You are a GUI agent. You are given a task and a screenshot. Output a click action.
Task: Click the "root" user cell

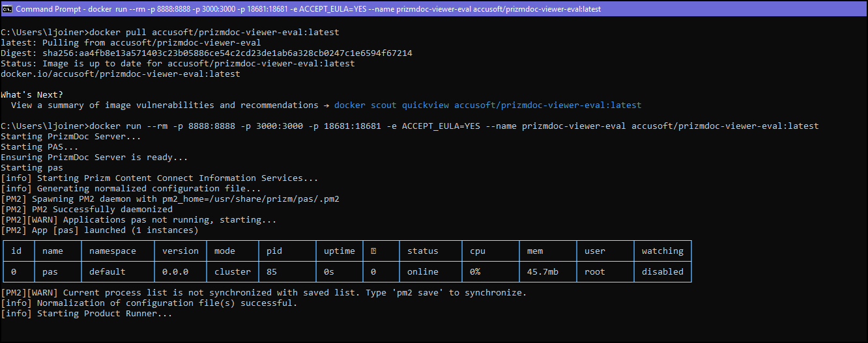[595, 272]
